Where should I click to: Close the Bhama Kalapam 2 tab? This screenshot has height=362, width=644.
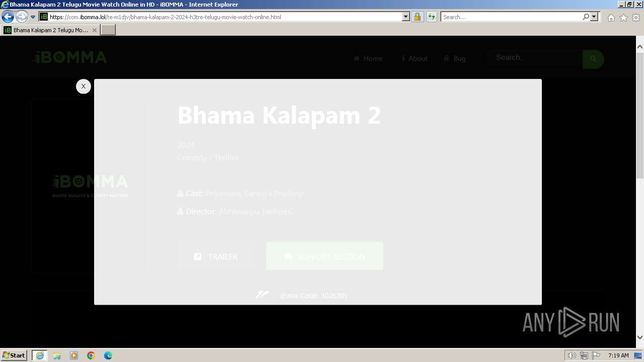coord(94,30)
